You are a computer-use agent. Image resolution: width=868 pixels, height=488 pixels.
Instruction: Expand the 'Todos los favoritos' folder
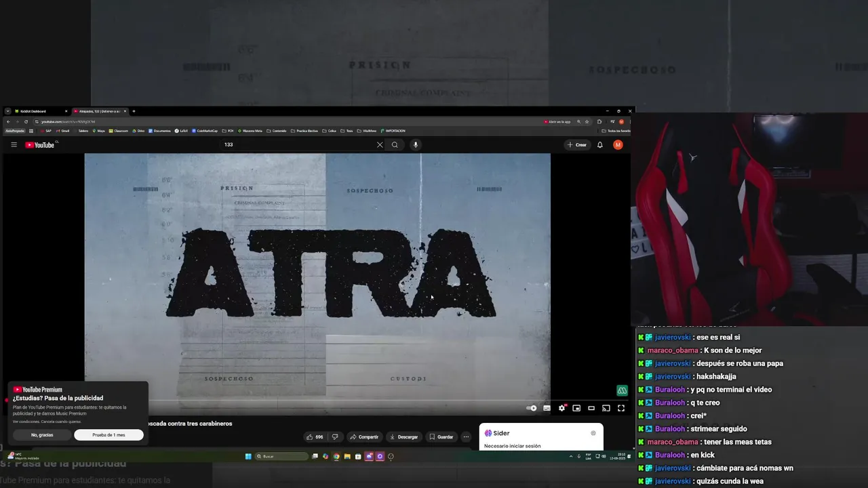pos(616,131)
